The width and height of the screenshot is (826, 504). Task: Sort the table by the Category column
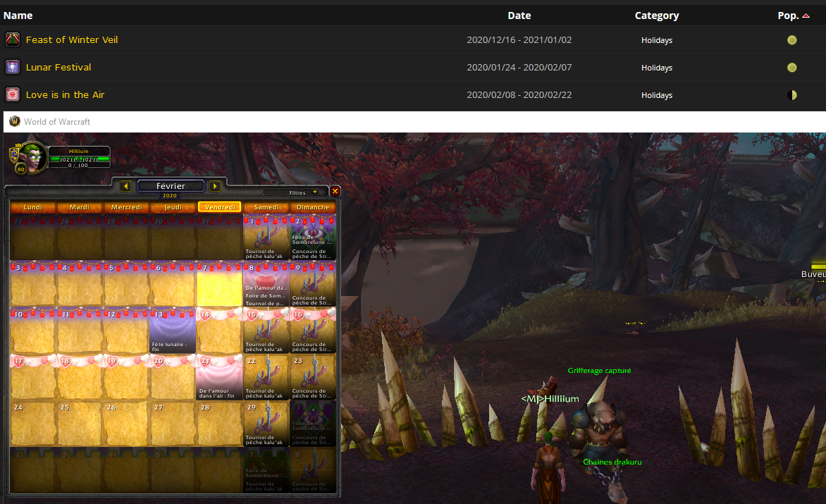click(x=656, y=16)
